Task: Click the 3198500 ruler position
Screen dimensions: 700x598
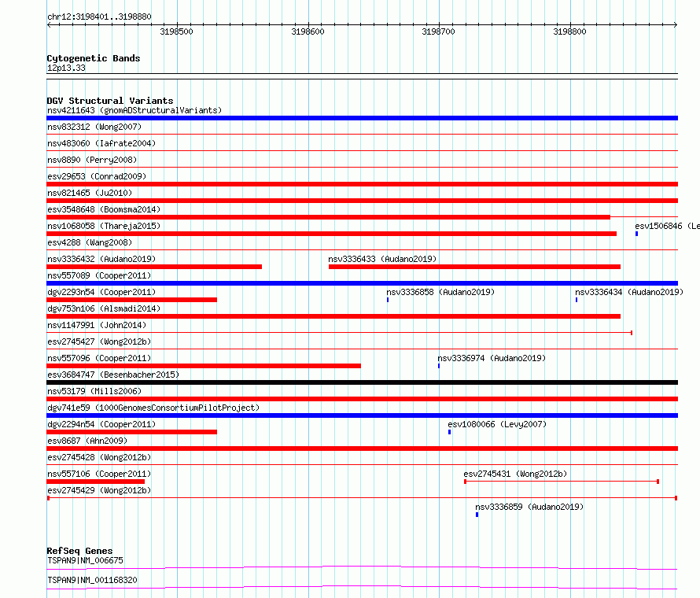Action: coord(177,31)
